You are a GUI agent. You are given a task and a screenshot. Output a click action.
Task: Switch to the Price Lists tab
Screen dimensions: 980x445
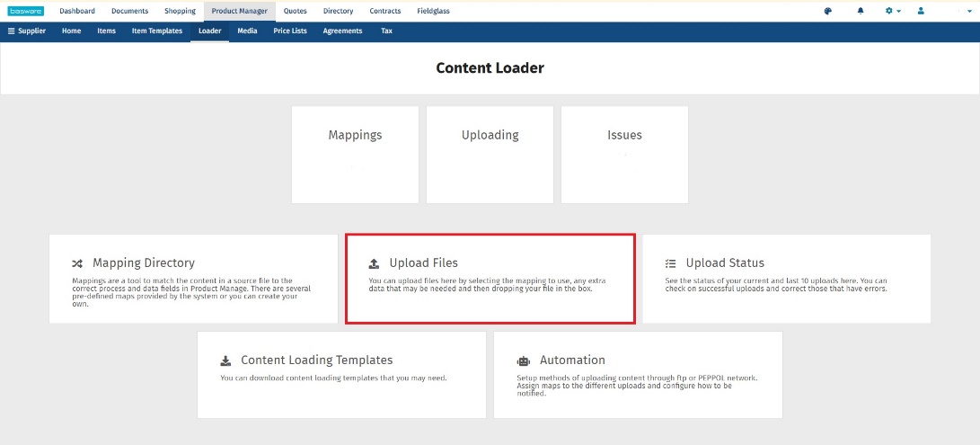coord(290,31)
